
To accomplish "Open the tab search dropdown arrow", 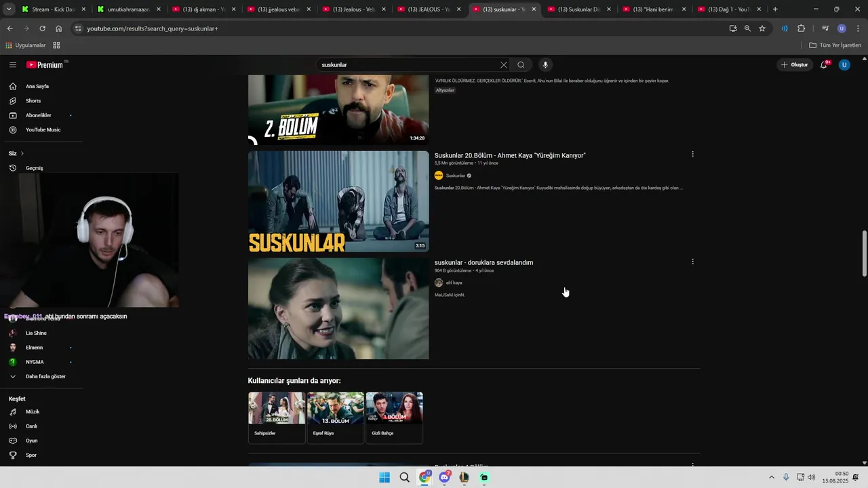I will (9, 9).
